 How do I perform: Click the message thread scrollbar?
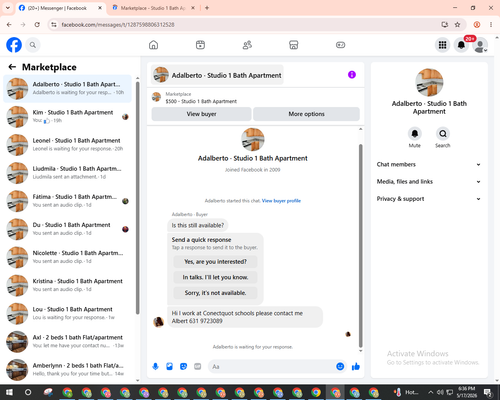tap(360, 246)
